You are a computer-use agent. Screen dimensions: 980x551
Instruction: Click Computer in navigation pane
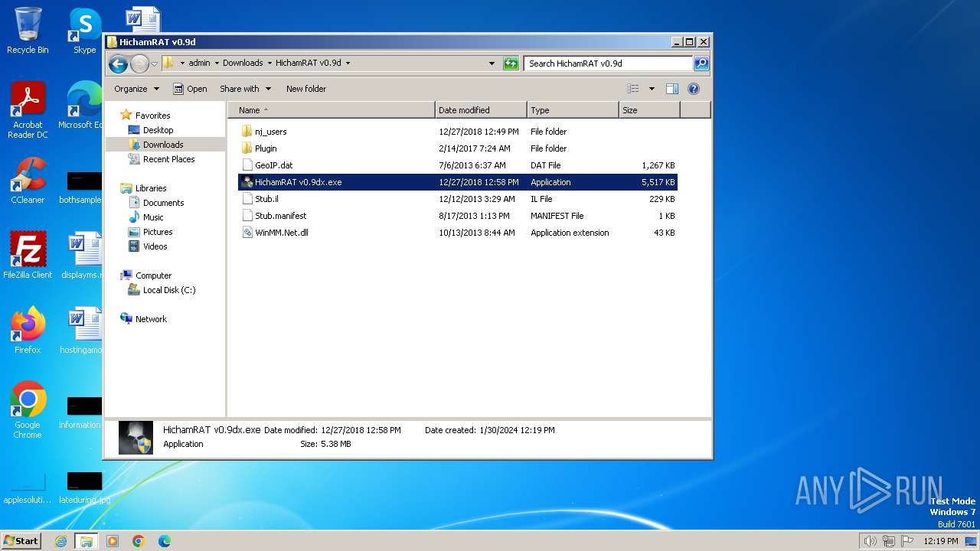(153, 275)
